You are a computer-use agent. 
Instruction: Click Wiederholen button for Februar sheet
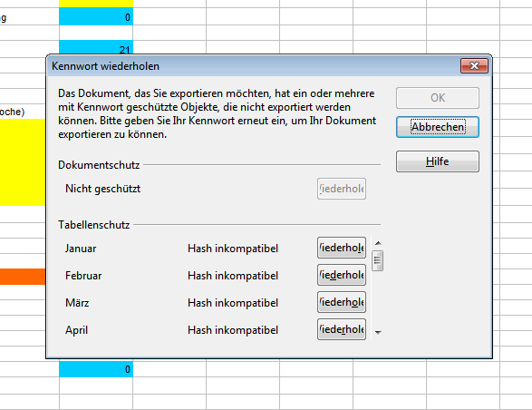click(x=342, y=275)
